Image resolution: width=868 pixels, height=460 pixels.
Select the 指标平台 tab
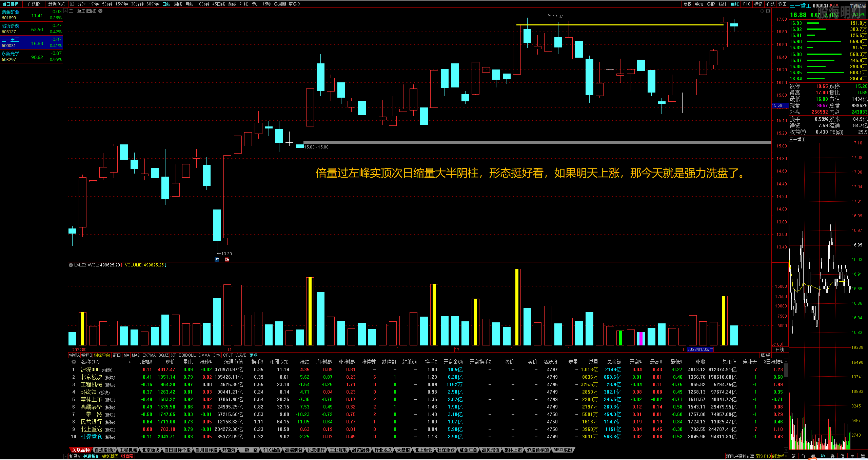[102, 355]
